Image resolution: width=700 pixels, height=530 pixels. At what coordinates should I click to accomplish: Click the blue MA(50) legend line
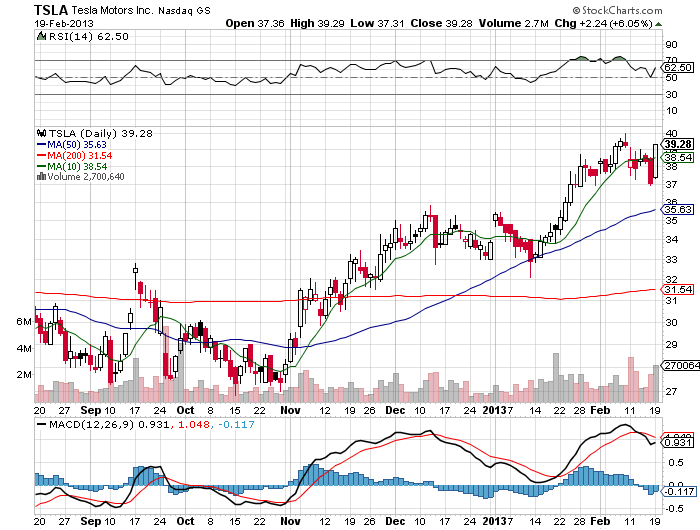42,145
